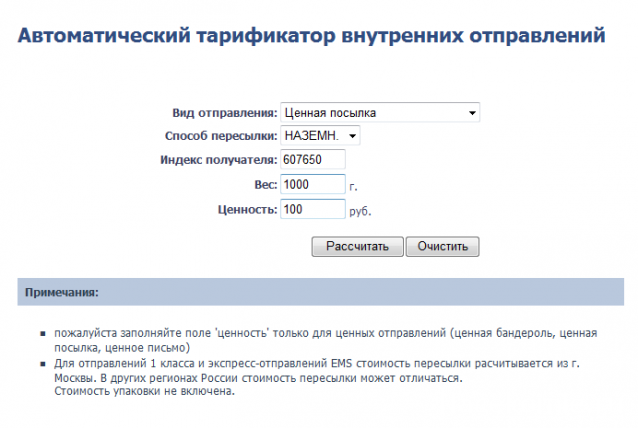Screen dimensions: 638x428
Task: Click the 'Индекс получателя:' label
Action: coord(218,160)
